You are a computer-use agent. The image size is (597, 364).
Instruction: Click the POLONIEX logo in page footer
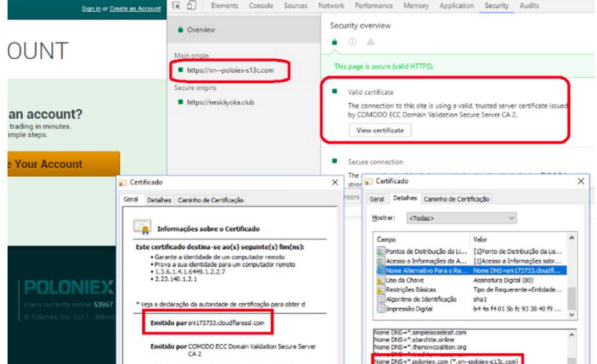[69, 287]
